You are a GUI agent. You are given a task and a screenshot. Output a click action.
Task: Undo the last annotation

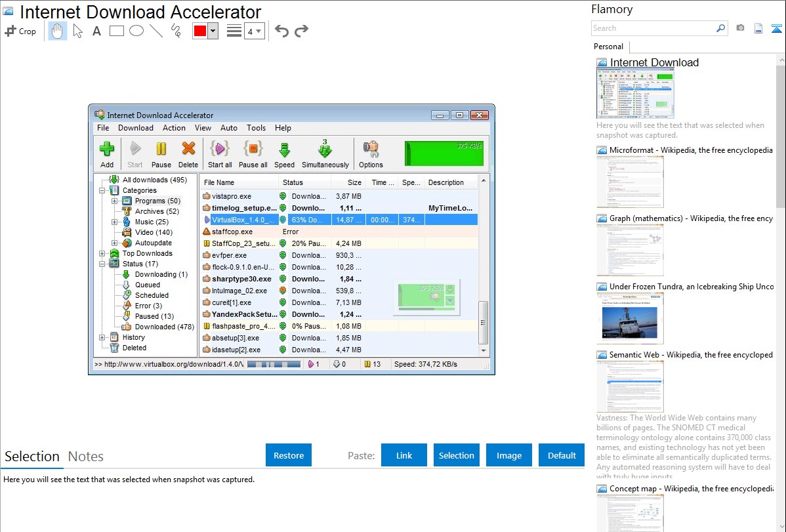(281, 31)
